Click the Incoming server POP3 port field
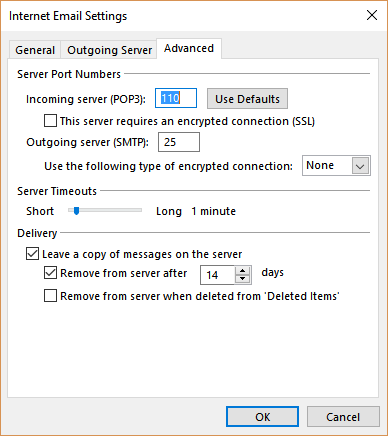Viewport: 388px width, 436px height. (x=176, y=98)
